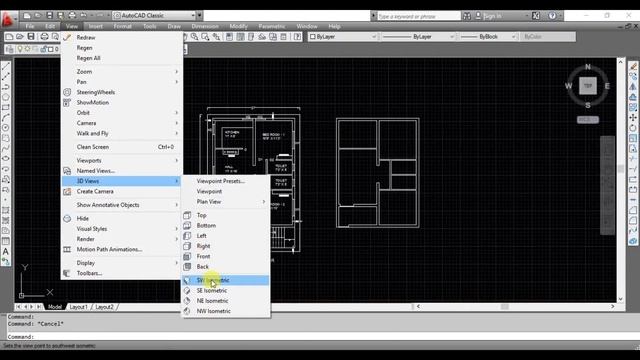Select the Arc draw tool
This screenshot has height=360, width=640.
[x=6, y=118]
